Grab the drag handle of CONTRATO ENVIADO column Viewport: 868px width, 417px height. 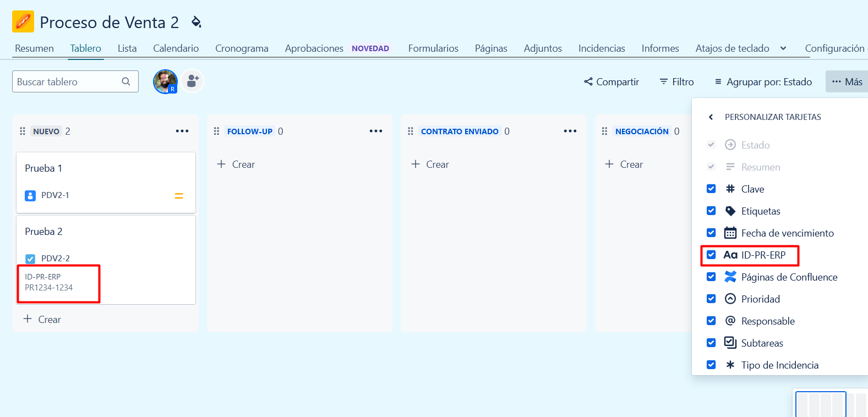coord(411,131)
